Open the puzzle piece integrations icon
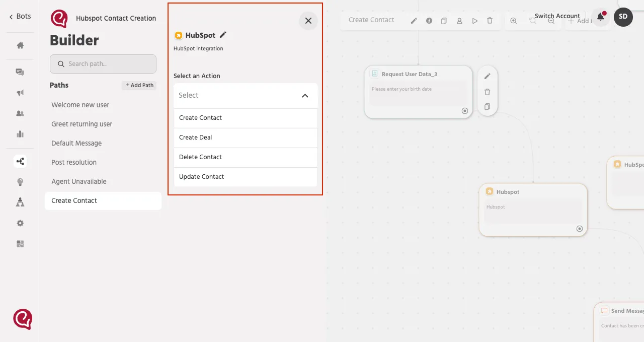644x342 pixels. pyautogui.click(x=20, y=244)
